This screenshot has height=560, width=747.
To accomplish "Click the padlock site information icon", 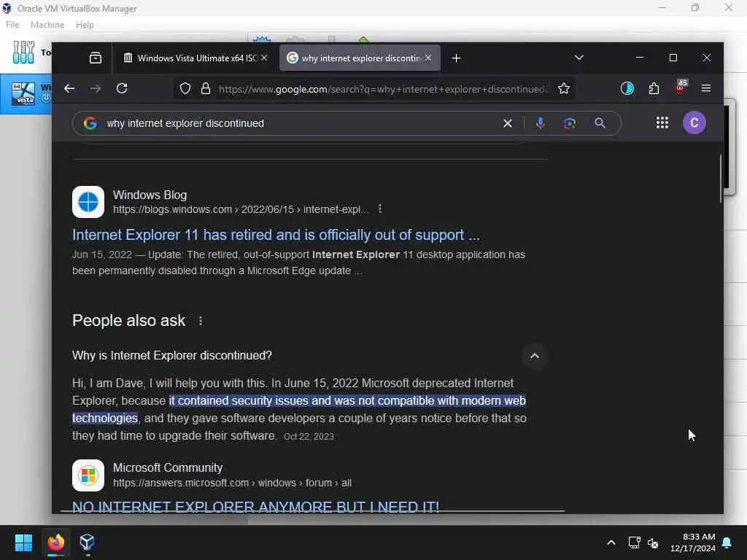I will pyautogui.click(x=205, y=88).
